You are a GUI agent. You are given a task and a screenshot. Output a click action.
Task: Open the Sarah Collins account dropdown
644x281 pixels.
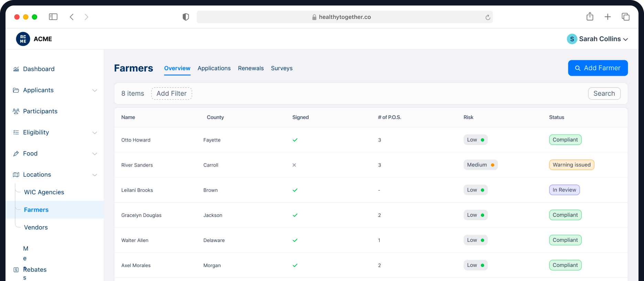point(598,39)
